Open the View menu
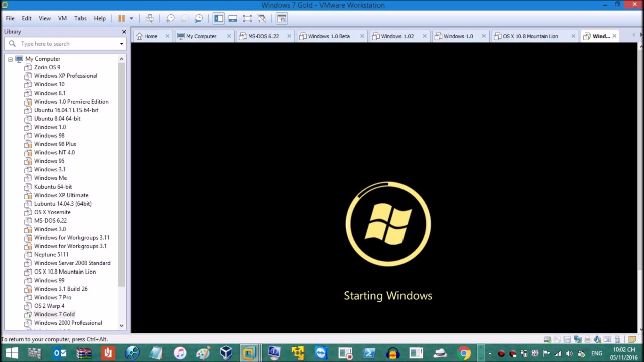This screenshot has width=644, height=362. click(x=45, y=18)
